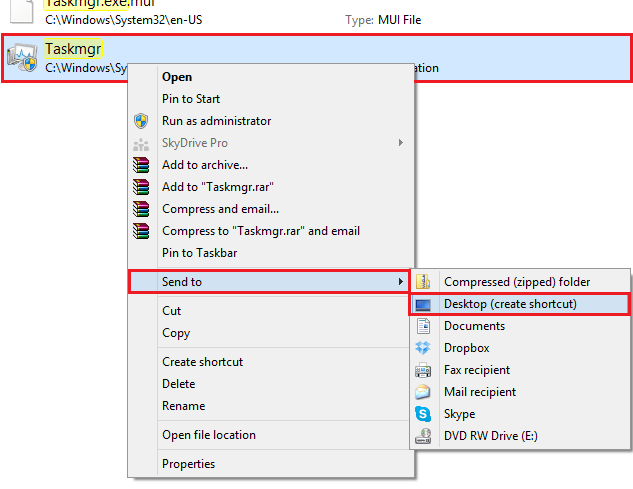The image size is (633, 489).
Task: Click WinRAR icon beside Compress to "Taskmgr.rar" and email
Action: click(x=141, y=231)
